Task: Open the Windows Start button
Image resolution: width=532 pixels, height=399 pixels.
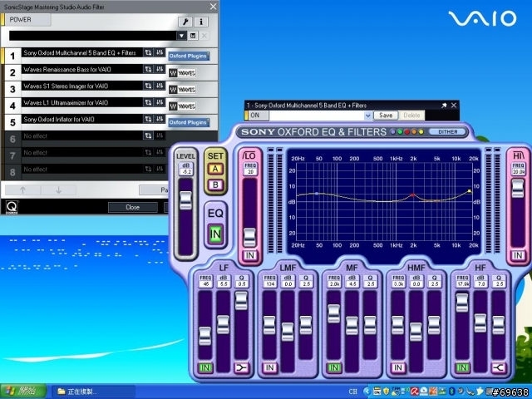Action: tap(23, 392)
